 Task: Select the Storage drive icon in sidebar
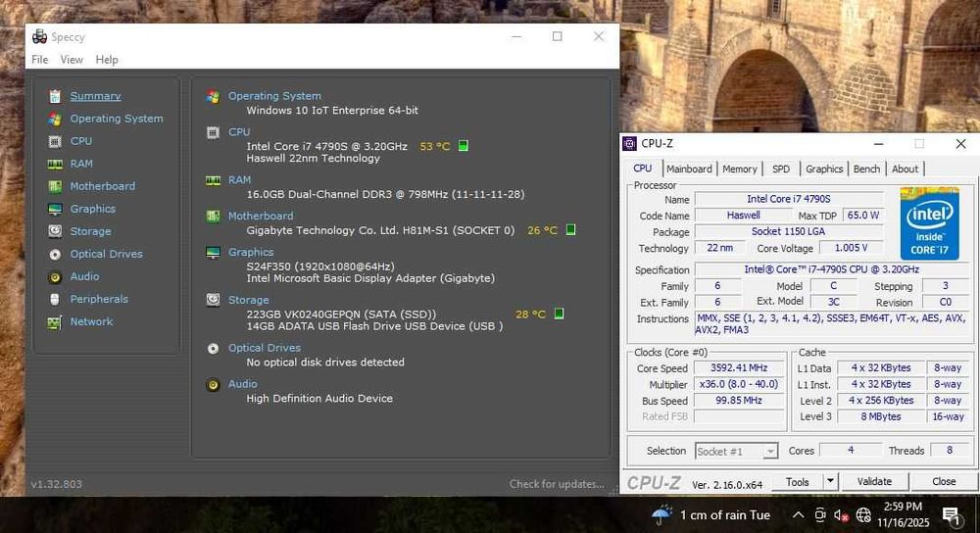click(55, 231)
